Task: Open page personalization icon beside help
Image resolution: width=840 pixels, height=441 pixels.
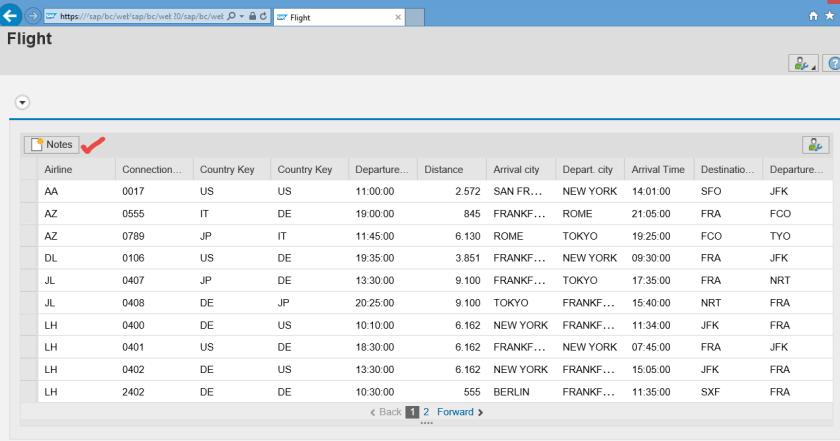Action: tap(803, 63)
